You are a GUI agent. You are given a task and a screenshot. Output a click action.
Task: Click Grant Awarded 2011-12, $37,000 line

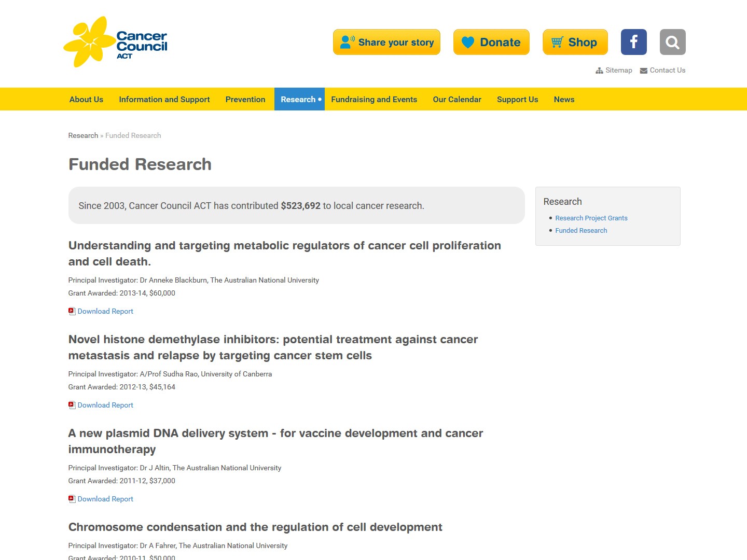coord(122,481)
